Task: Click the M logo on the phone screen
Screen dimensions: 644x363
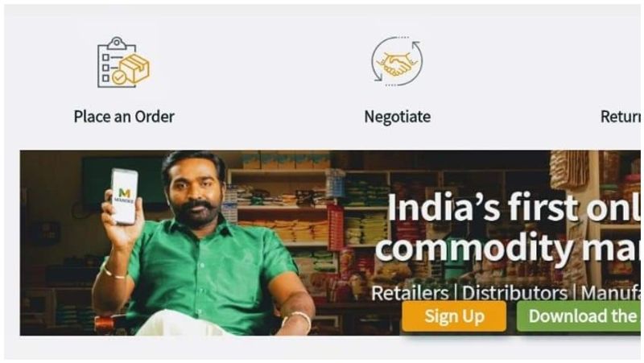Action: (124, 195)
